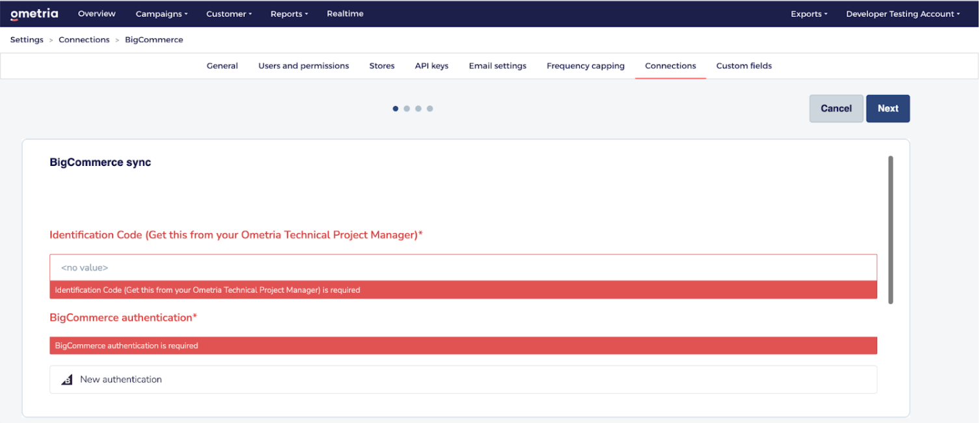
Task: Click the Cancel button
Action: (836, 109)
